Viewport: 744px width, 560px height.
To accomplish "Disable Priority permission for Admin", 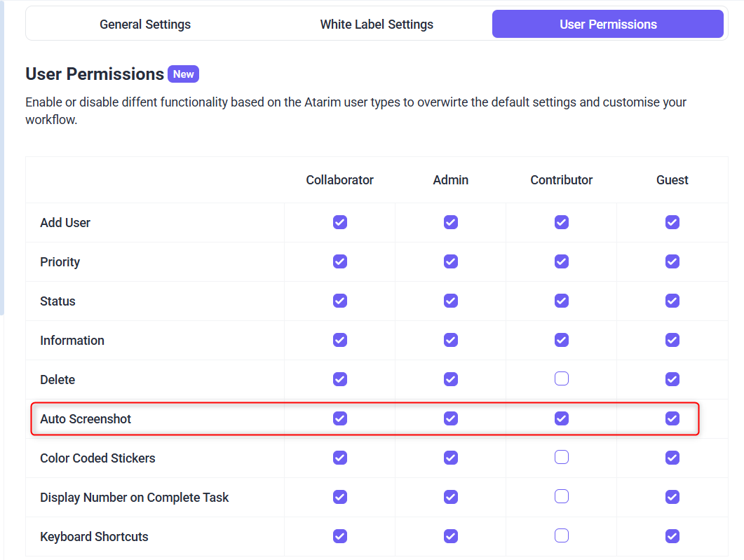I will [451, 261].
